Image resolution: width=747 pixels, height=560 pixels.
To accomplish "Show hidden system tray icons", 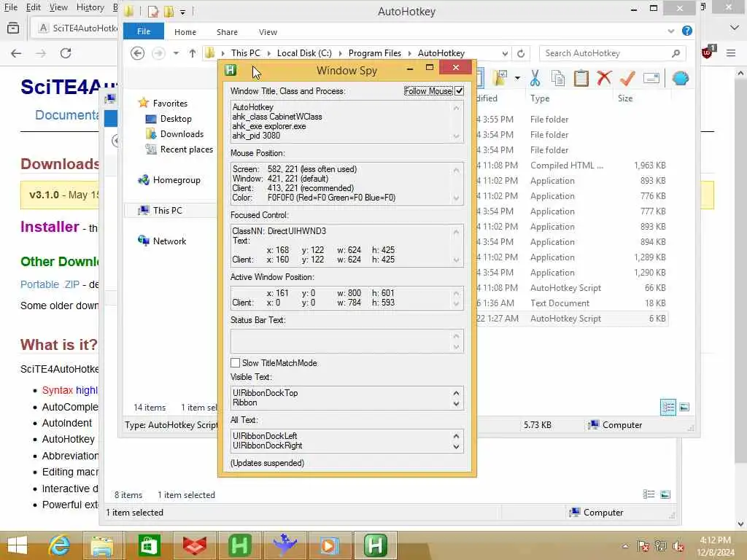I will pyautogui.click(x=625, y=546).
